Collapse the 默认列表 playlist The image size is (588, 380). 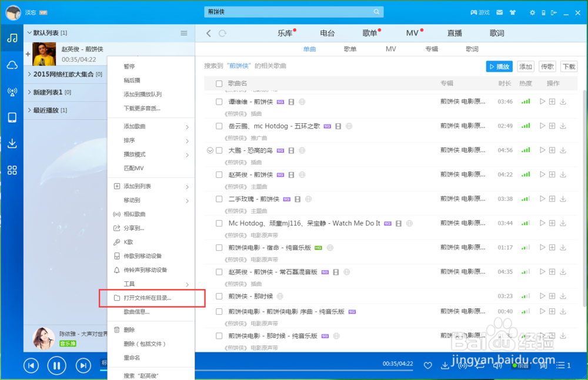[x=29, y=33]
